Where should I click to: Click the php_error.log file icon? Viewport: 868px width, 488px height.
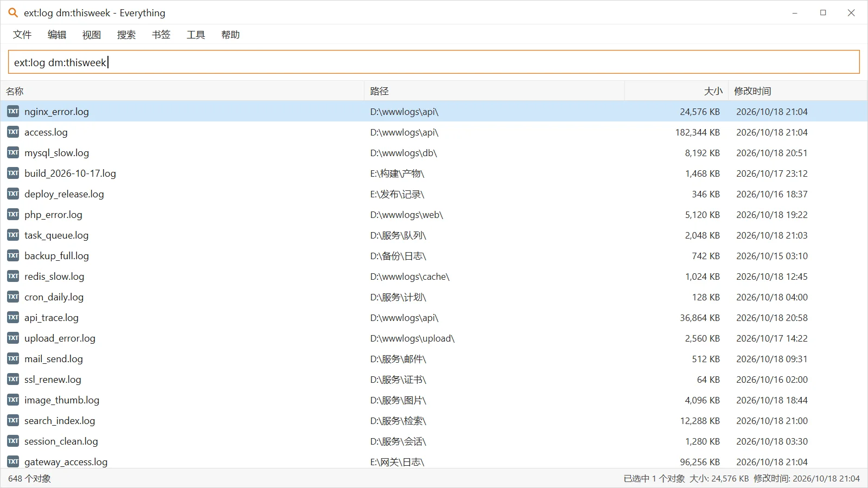point(13,214)
